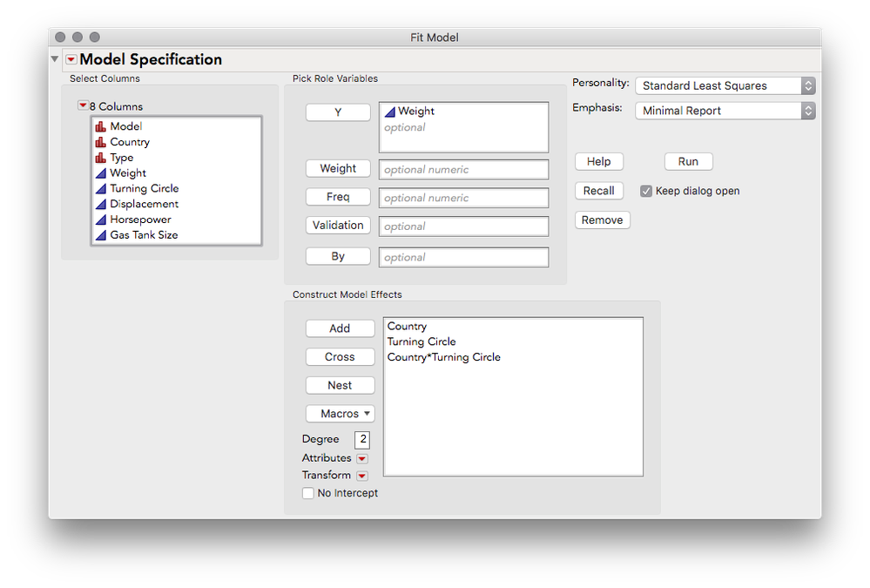Image resolution: width=870 pixels, height=588 pixels.
Task: Close the Fit Model window
Action: tap(60, 37)
